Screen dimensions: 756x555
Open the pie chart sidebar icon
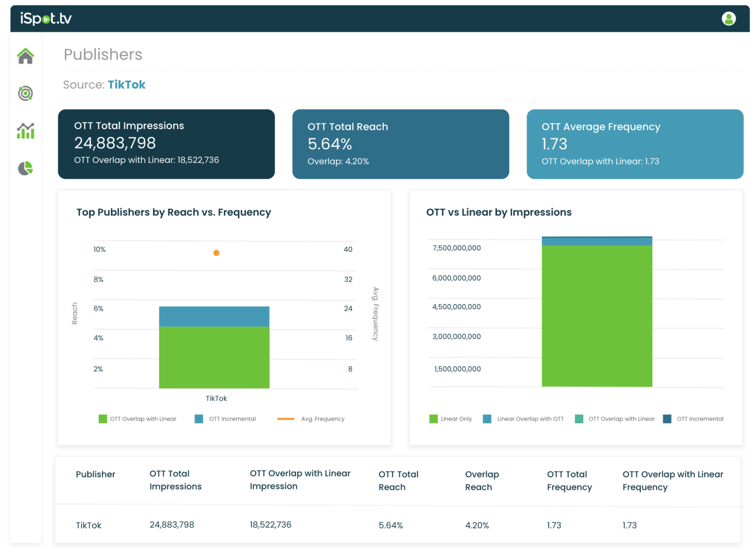(26, 168)
